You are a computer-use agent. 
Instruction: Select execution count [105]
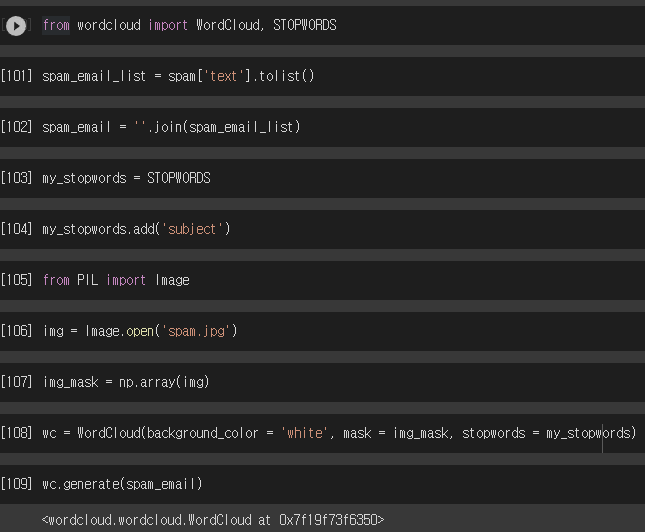click(x=16, y=280)
